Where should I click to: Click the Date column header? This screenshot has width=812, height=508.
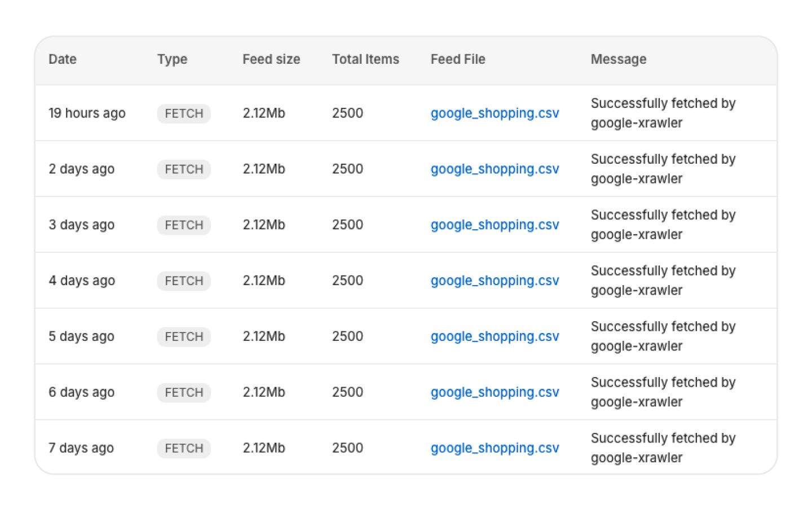pyautogui.click(x=63, y=59)
